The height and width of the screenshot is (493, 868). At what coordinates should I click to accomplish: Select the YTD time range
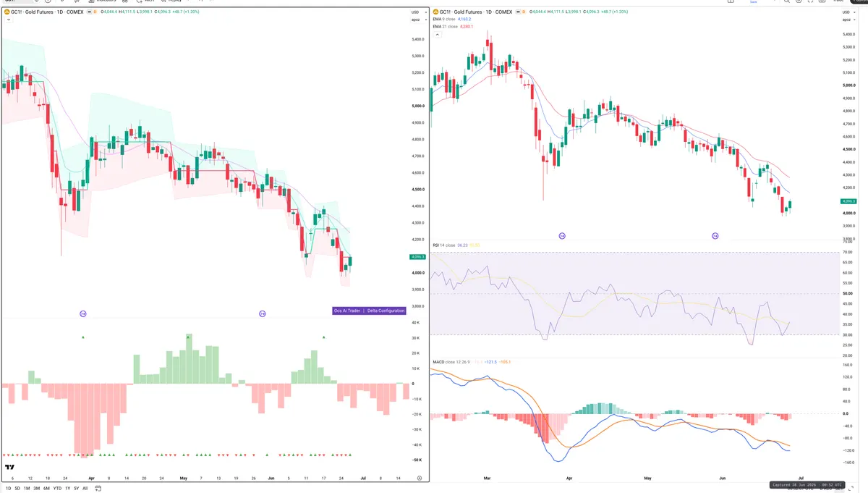click(57, 489)
